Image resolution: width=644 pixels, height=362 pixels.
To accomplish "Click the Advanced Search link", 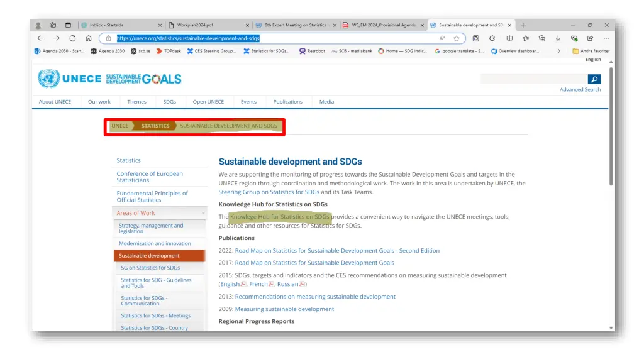I will point(580,89).
